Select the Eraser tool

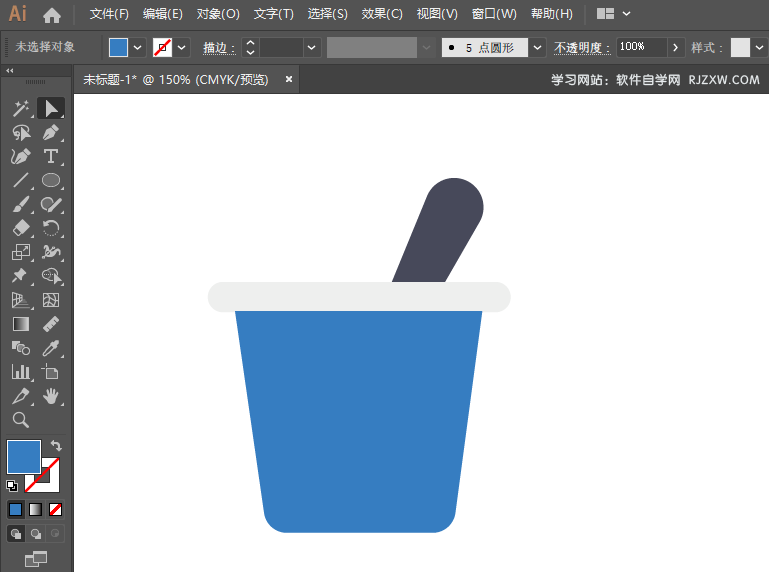coord(21,228)
